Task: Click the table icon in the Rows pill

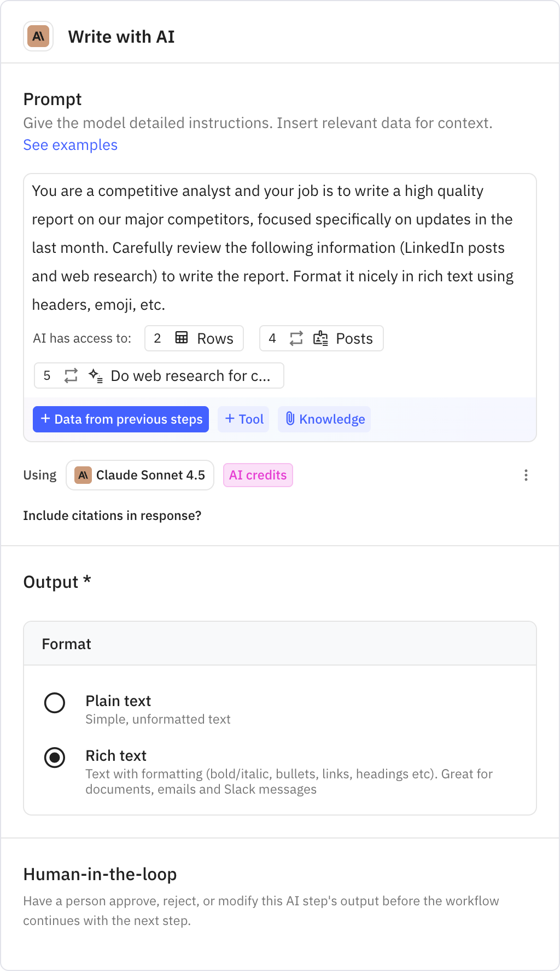Action: click(180, 338)
